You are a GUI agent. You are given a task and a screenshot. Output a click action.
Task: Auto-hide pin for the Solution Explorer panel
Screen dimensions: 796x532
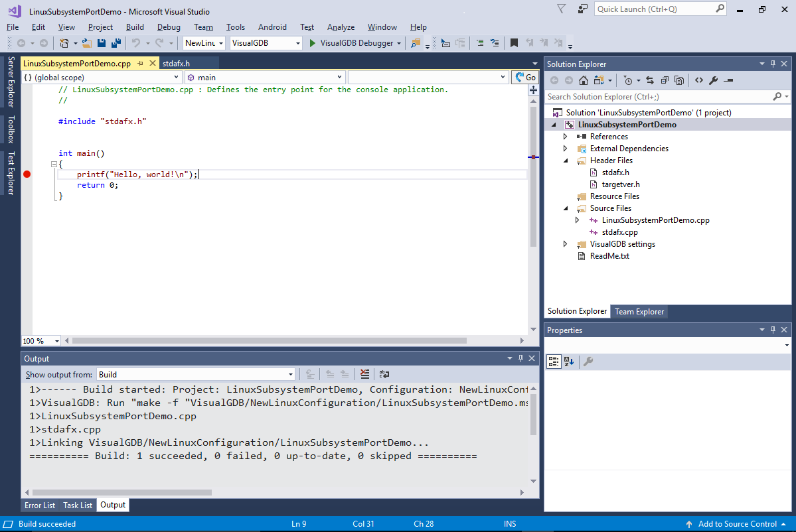(x=773, y=64)
